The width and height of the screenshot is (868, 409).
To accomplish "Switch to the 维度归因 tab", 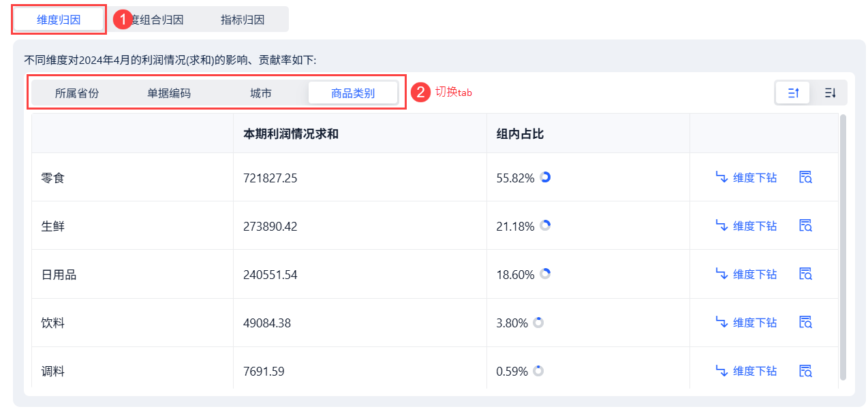I will (59, 20).
